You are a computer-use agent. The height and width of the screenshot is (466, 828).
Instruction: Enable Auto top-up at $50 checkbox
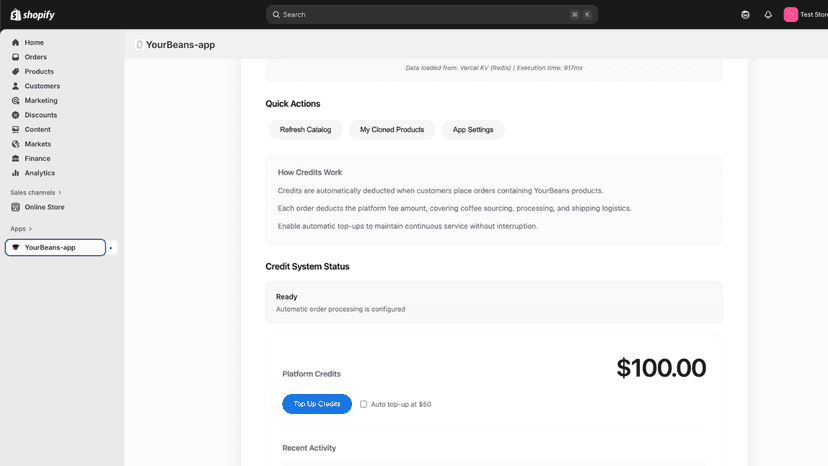coord(363,404)
